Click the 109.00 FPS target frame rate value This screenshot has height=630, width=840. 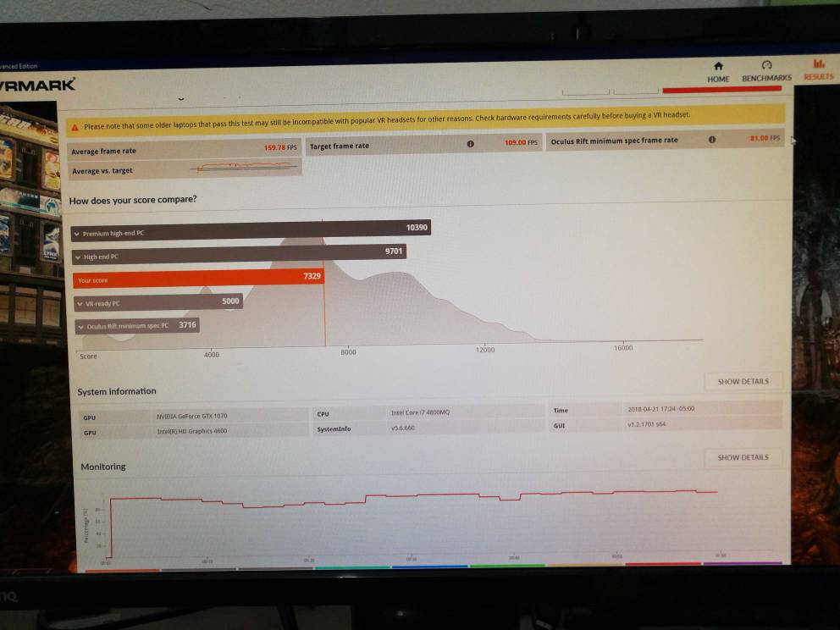[521, 142]
